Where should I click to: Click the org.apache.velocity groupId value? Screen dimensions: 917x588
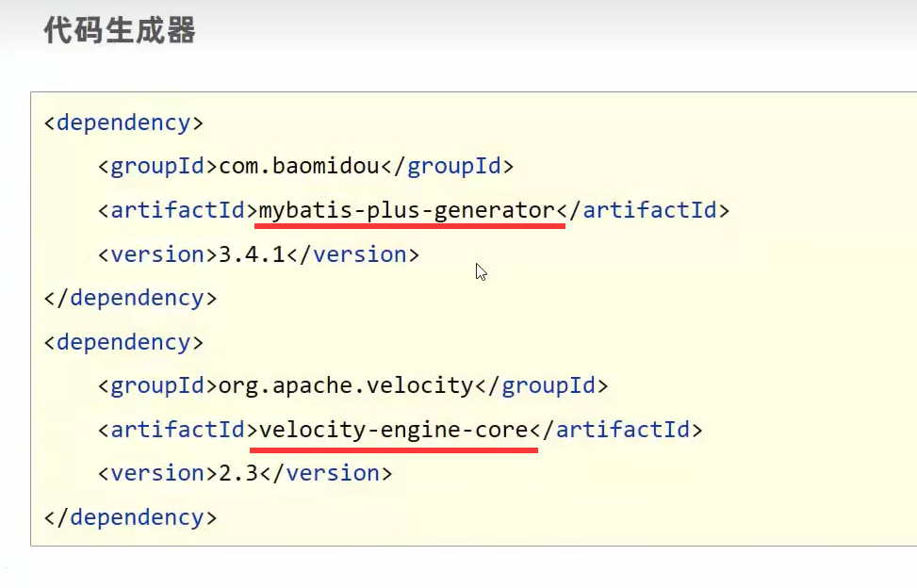346,384
